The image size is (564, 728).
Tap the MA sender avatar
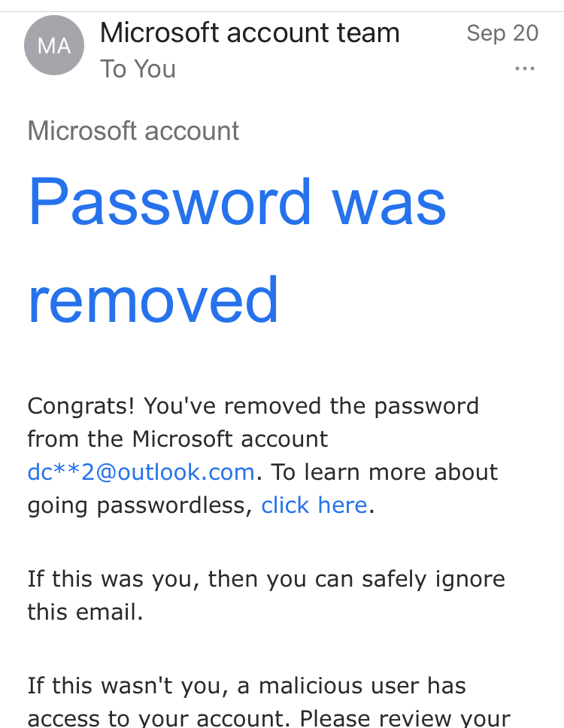pos(53,47)
